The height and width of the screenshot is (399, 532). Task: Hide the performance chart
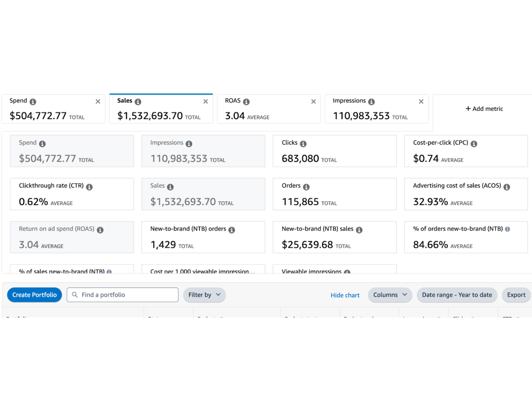point(345,295)
